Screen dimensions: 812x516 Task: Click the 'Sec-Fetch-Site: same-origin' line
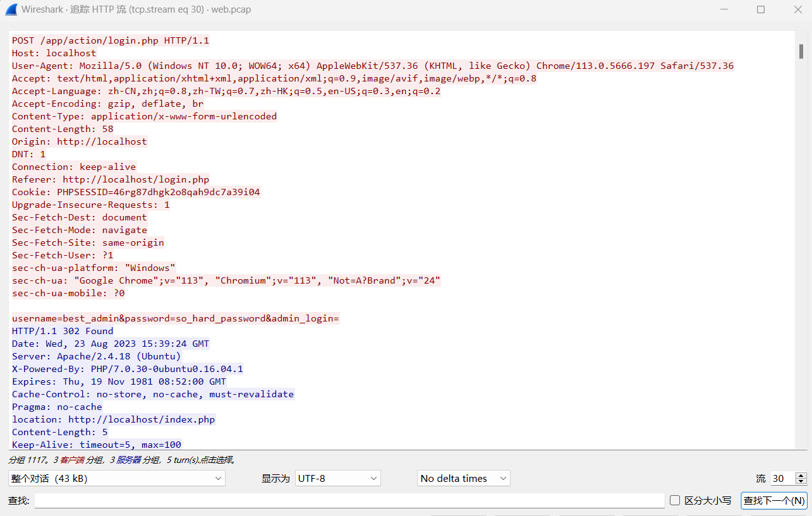(x=88, y=243)
